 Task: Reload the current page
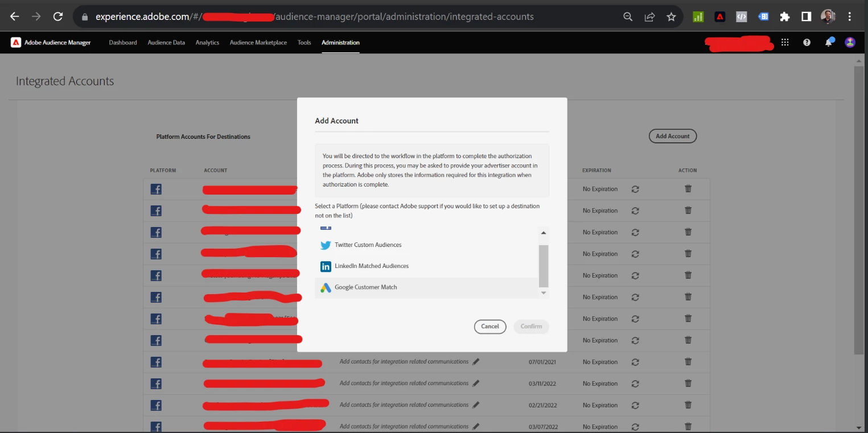(58, 17)
